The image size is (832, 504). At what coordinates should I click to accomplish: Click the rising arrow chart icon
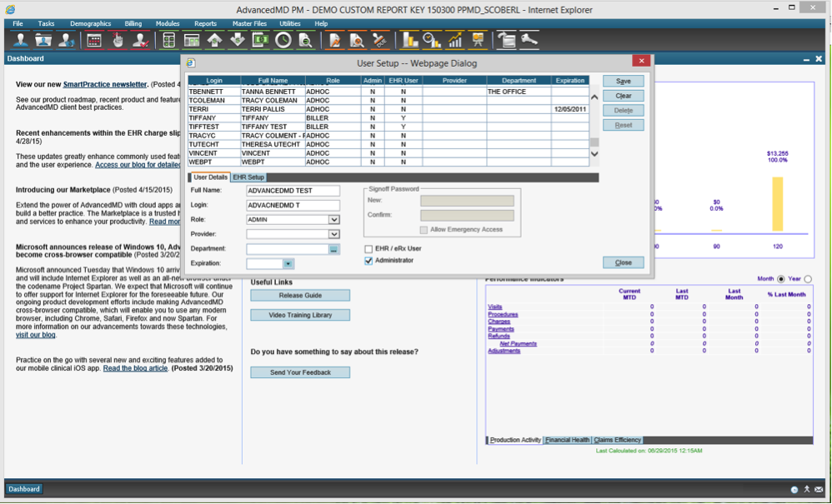(x=454, y=40)
